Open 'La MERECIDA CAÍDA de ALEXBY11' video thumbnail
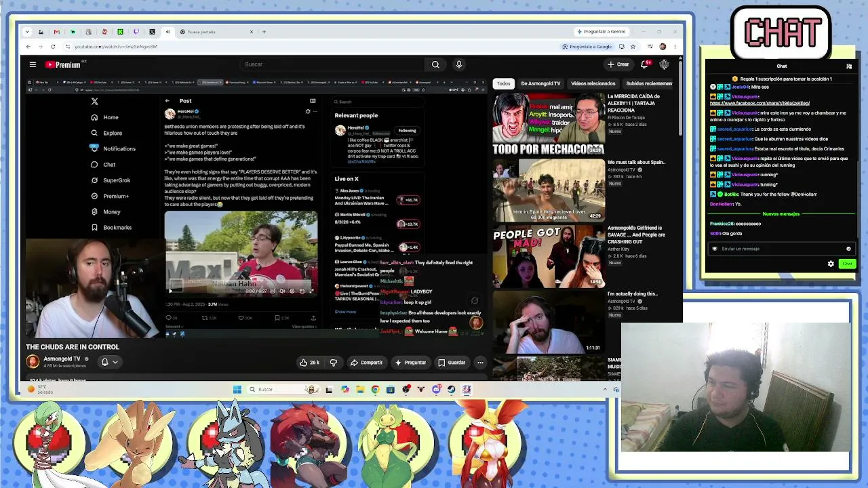Viewport: 868px width, 488px height. [x=549, y=124]
